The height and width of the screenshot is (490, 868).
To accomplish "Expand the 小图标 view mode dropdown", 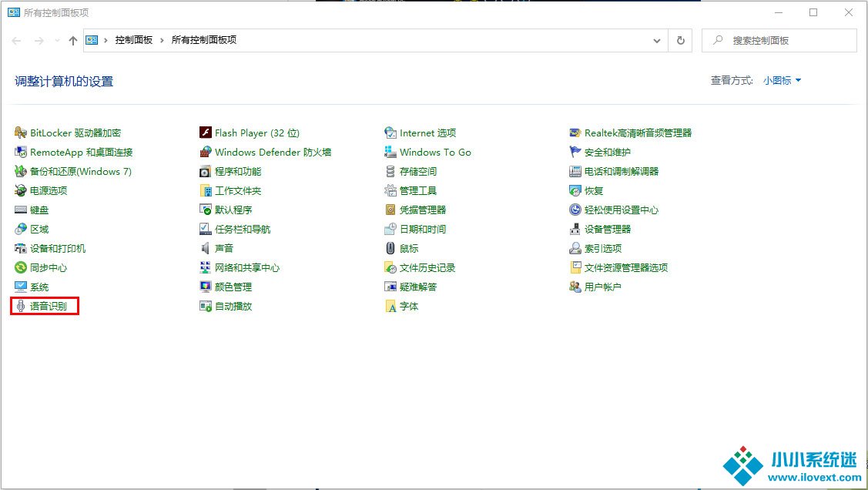I will click(783, 81).
